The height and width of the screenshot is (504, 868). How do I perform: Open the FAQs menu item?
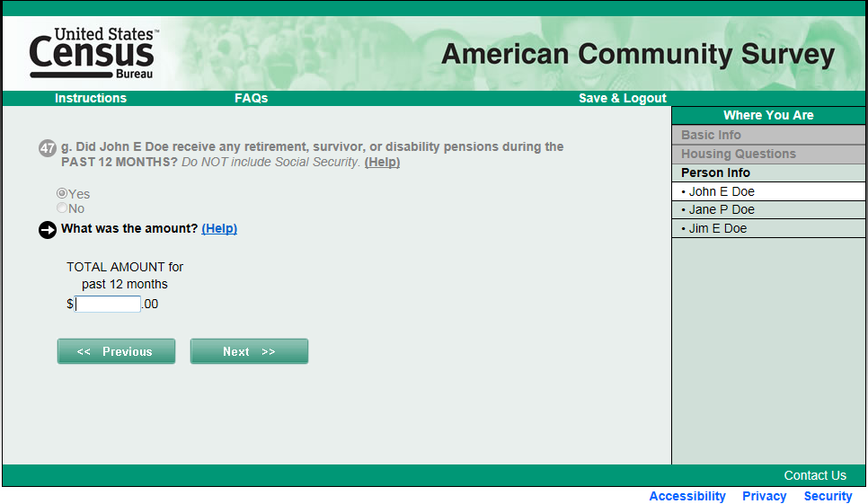(252, 98)
